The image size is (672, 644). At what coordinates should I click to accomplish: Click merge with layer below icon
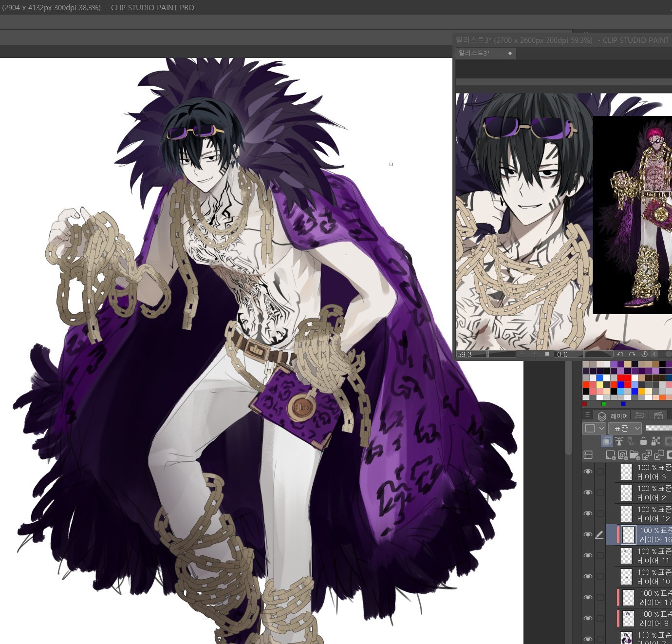[659, 455]
